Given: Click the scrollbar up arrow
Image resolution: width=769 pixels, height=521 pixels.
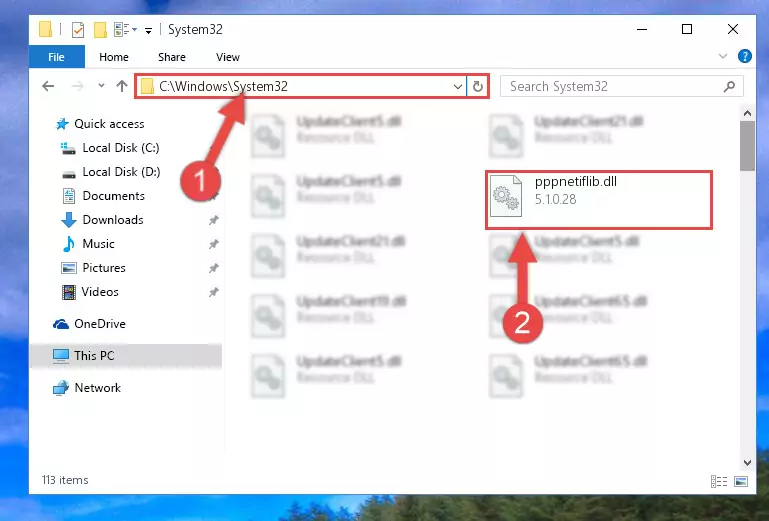Looking at the screenshot, I should [x=747, y=113].
